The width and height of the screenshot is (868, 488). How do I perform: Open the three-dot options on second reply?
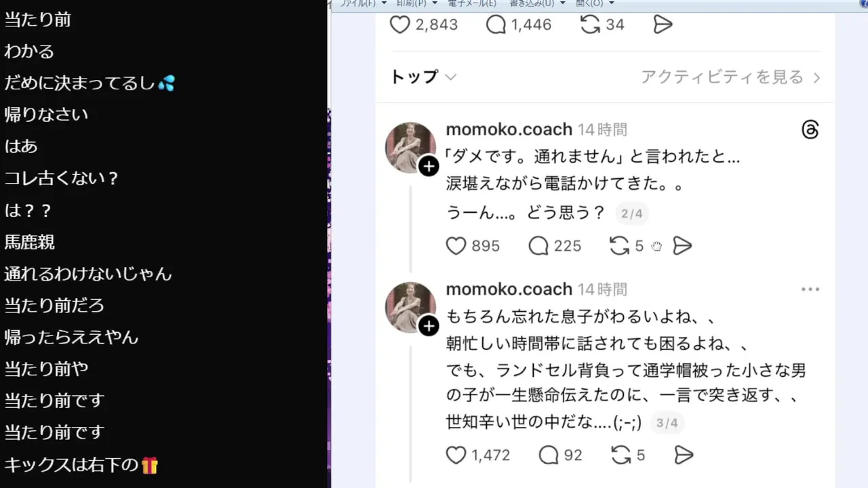click(810, 289)
